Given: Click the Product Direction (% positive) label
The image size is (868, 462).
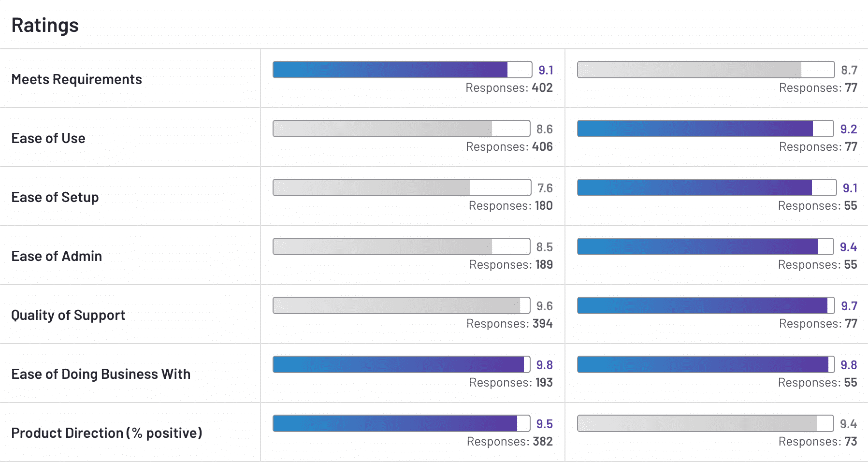Looking at the screenshot, I should tap(106, 433).
